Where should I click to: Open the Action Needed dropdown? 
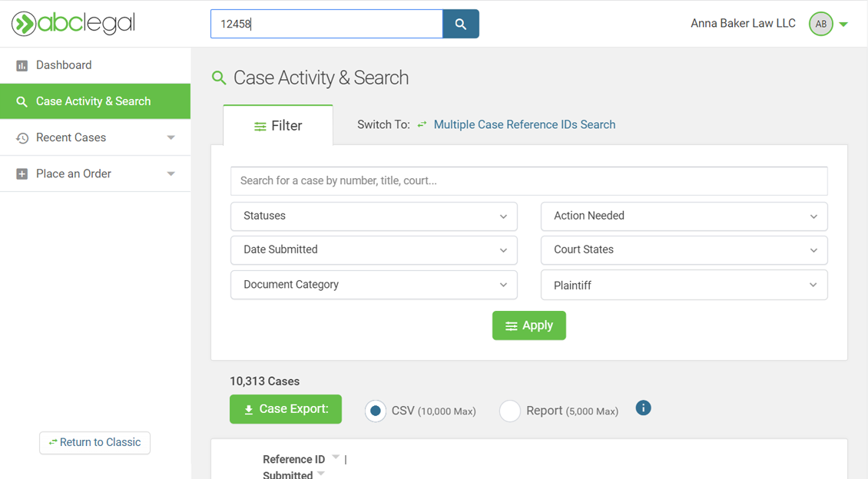click(x=684, y=216)
